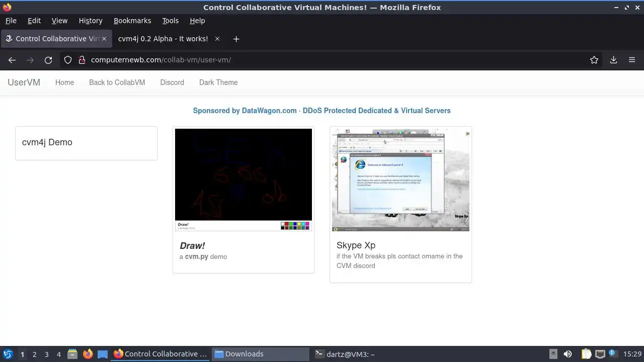Click the Draw! VM preview thumbnail
Image resolution: width=644 pixels, height=362 pixels.
pyautogui.click(x=244, y=179)
